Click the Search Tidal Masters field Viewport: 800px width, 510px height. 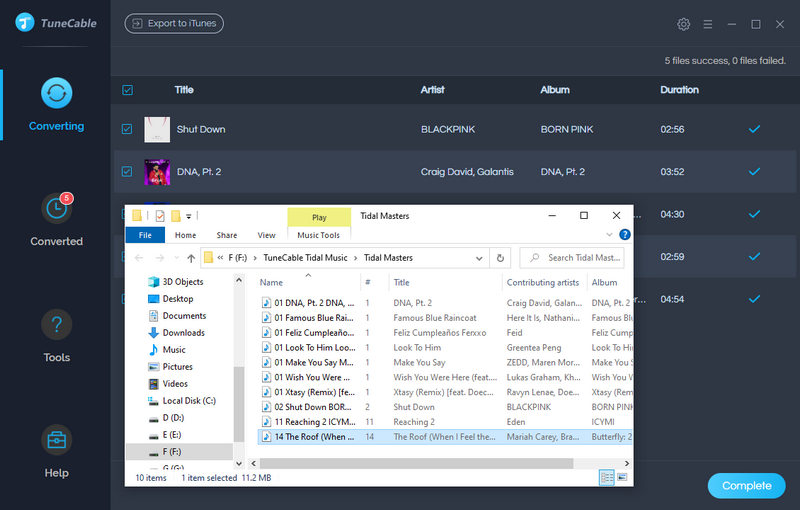(x=571, y=258)
